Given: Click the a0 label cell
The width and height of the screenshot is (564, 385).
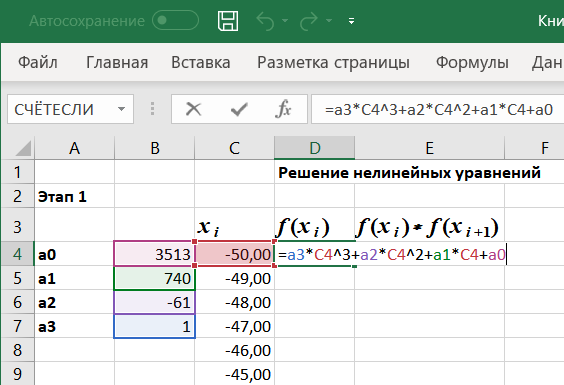Looking at the screenshot, I should click(x=74, y=254).
